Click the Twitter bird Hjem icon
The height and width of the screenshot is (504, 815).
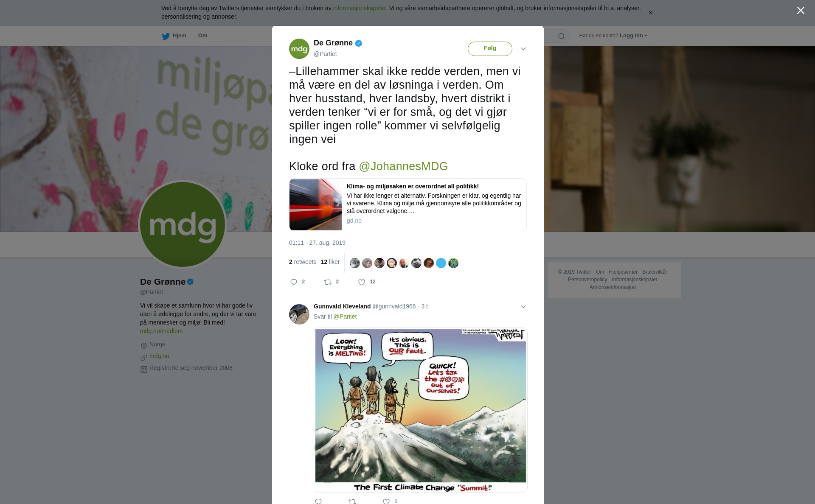click(166, 36)
